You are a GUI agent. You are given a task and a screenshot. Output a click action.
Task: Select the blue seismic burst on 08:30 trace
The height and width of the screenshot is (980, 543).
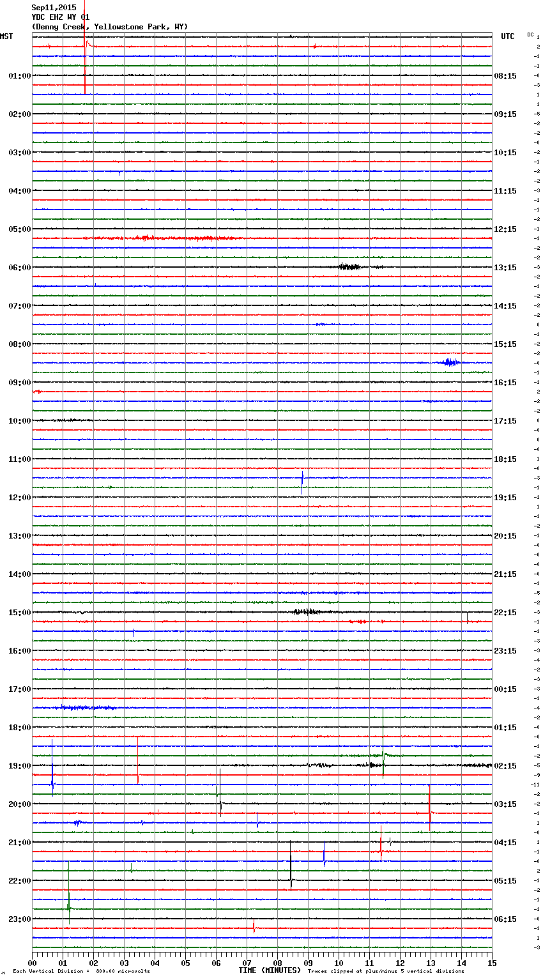tap(450, 362)
